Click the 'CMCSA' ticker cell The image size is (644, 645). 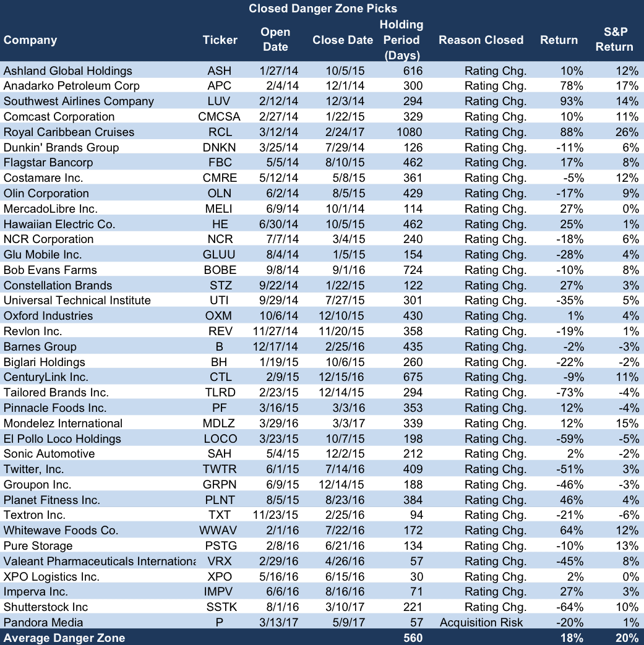click(x=219, y=116)
